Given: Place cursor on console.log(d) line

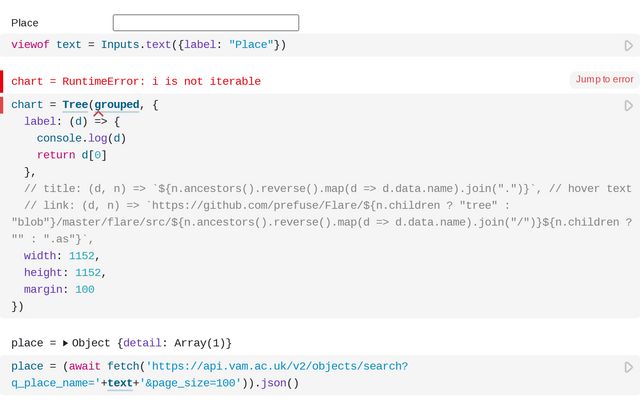Looking at the screenshot, I should (x=82, y=138).
